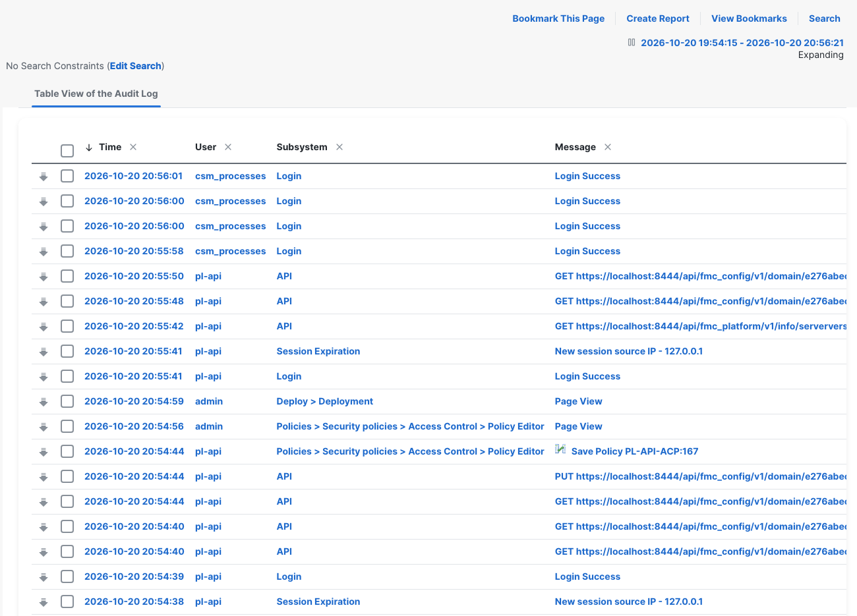Click the drill-down arrow for the 20:56:01 row
Screen dimensions: 857x616
44,177
